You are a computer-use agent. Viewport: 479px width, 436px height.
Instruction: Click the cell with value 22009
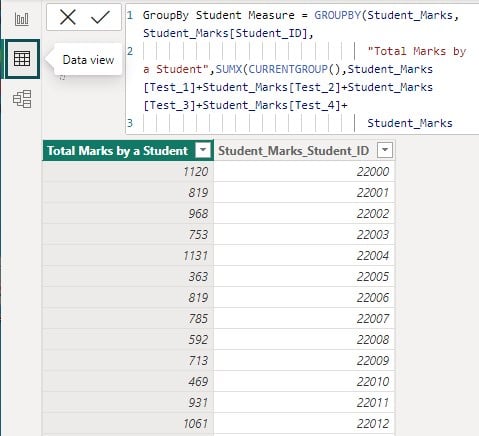[304, 361]
